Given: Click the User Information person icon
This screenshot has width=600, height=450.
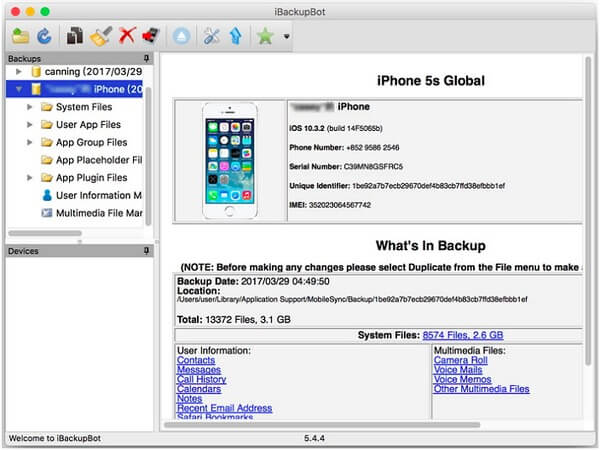Looking at the screenshot, I should coord(47,195).
